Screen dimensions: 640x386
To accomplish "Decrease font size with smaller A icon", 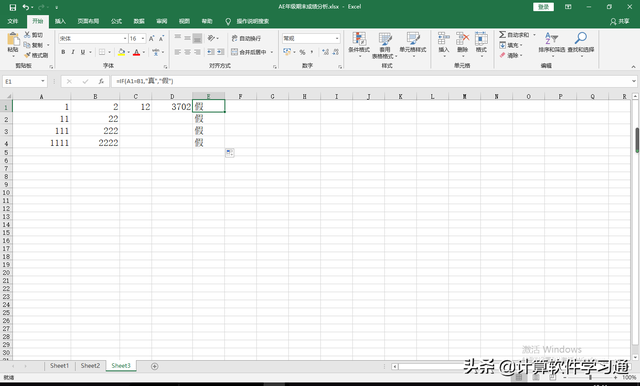I will 161,38.
